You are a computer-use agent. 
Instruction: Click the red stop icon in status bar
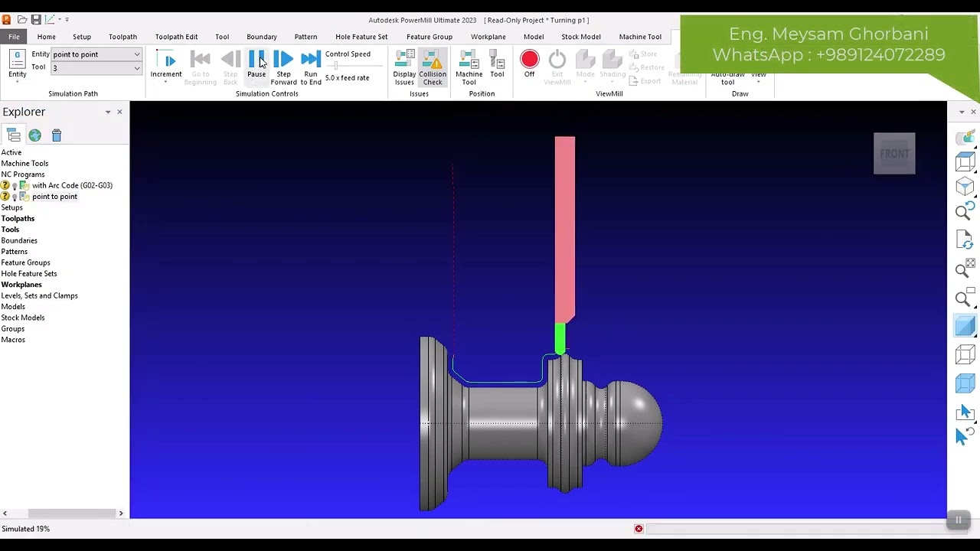pos(639,529)
